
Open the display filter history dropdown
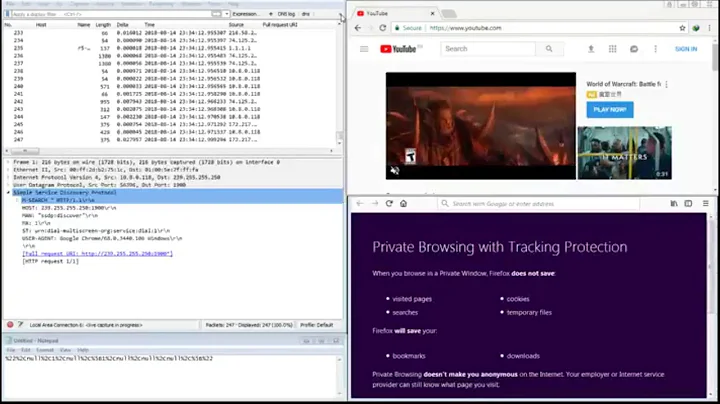pos(226,14)
